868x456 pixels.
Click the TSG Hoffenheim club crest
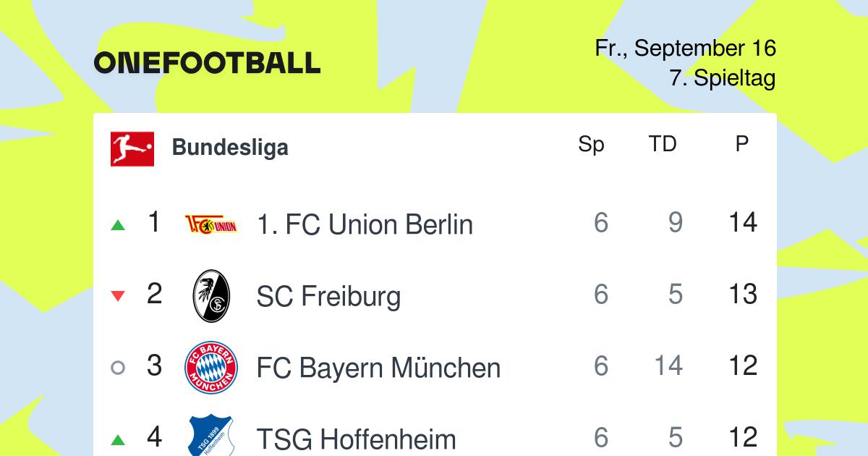pos(211,436)
